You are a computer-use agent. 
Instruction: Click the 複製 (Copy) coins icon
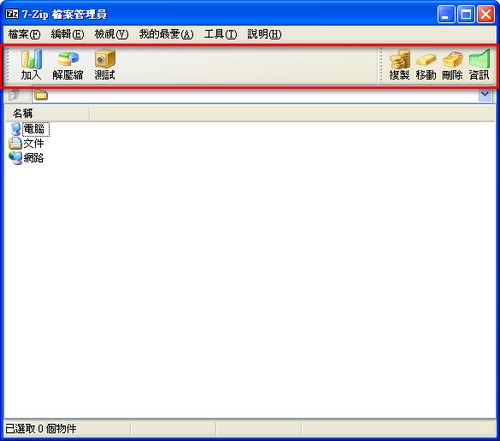pyautogui.click(x=399, y=59)
